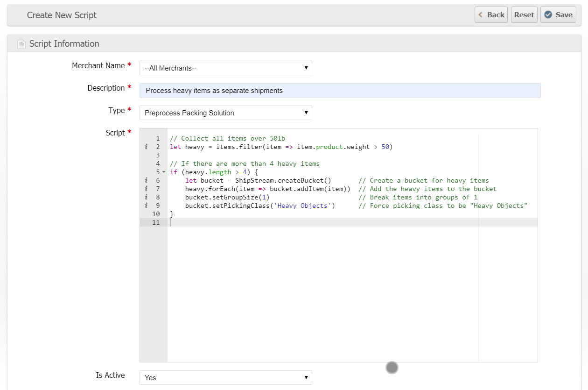Save the new script
Viewport: 588px width, 390px height.
(x=558, y=15)
